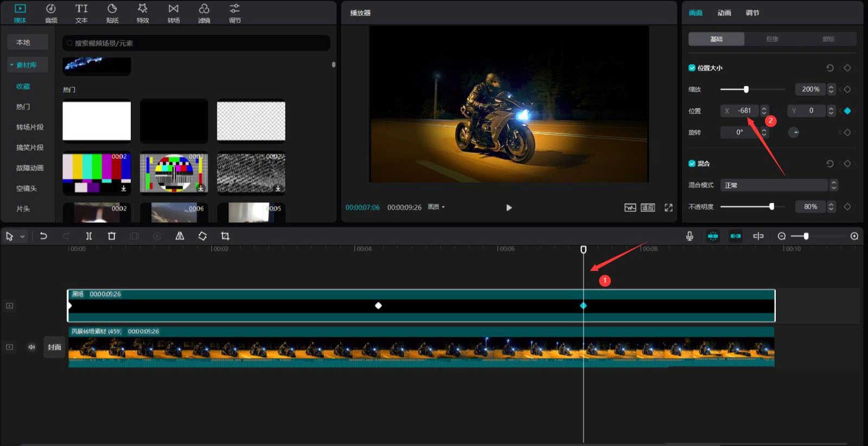Select the transparent checkerboard thumbnail
The height and width of the screenshot is (446, 868).
[x=251, y=121]
